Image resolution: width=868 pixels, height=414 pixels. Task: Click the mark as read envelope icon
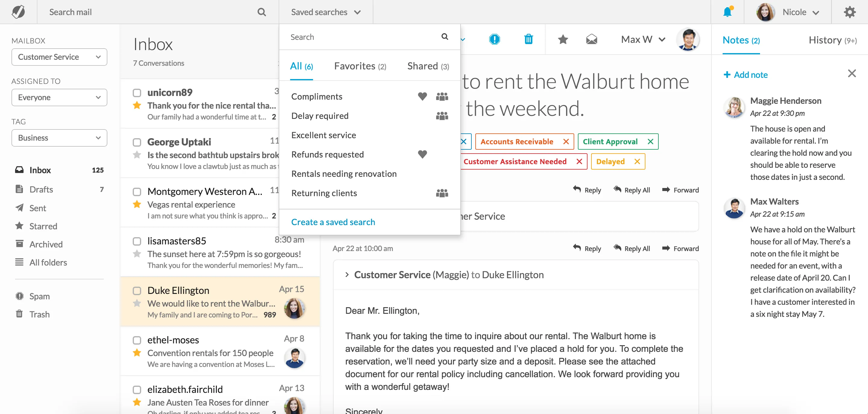(x=591, y=40)
